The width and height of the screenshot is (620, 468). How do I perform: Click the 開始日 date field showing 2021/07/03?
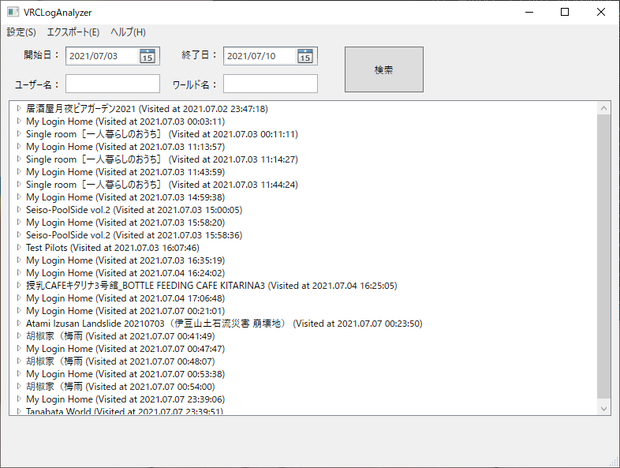113,56
